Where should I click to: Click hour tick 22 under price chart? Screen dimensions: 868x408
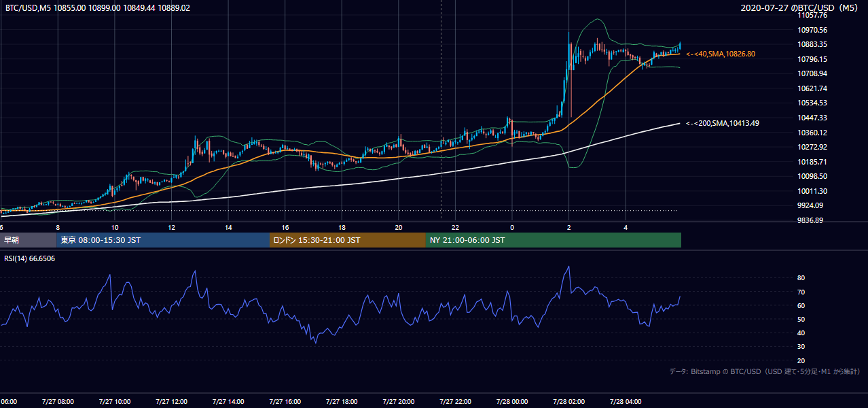[455, 227]
